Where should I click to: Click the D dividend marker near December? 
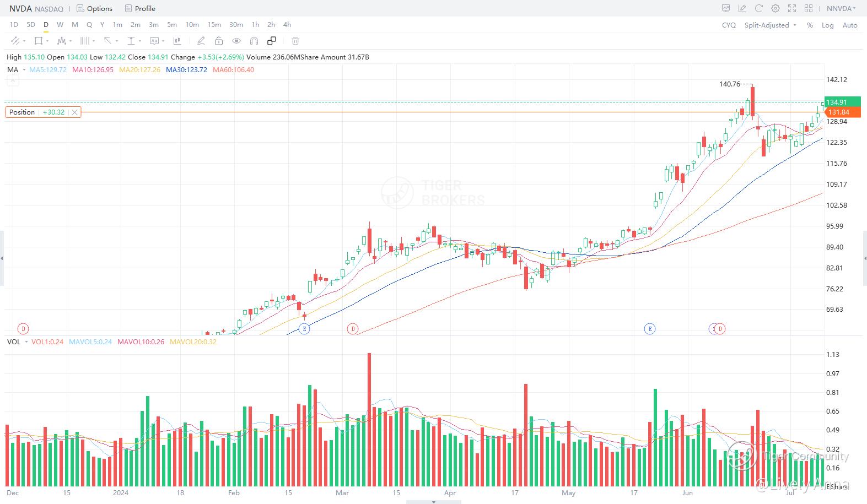(x=23, y=329)
